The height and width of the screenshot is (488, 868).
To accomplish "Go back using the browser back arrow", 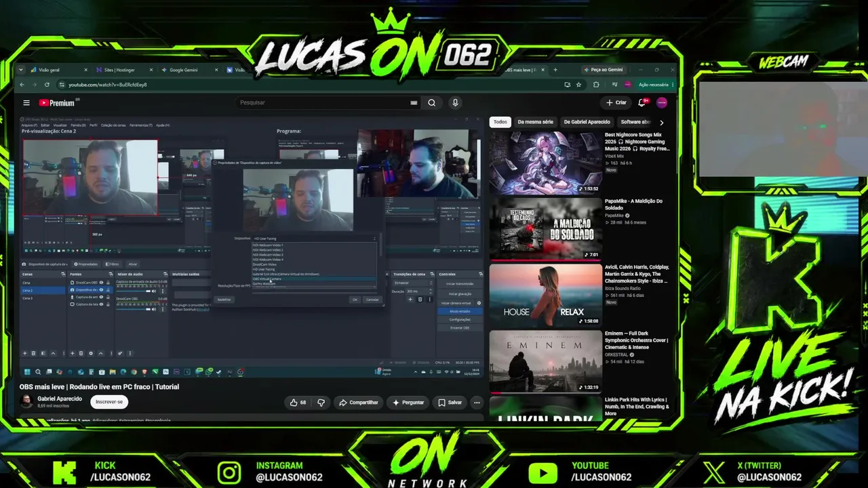I will [x=22, y=85].
